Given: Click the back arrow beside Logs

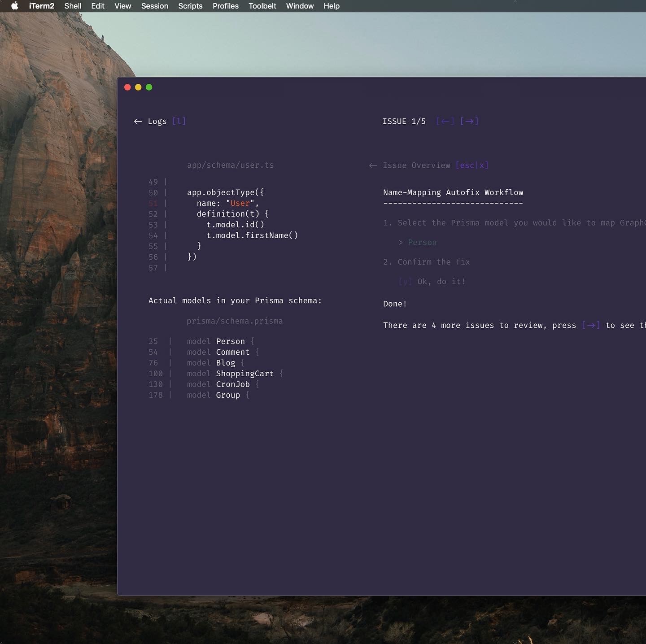Looking at the screenshot, I should click(138, 122).
